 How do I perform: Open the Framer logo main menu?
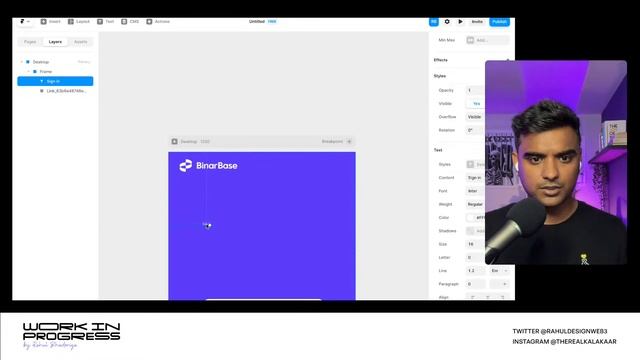coord(25,21)
